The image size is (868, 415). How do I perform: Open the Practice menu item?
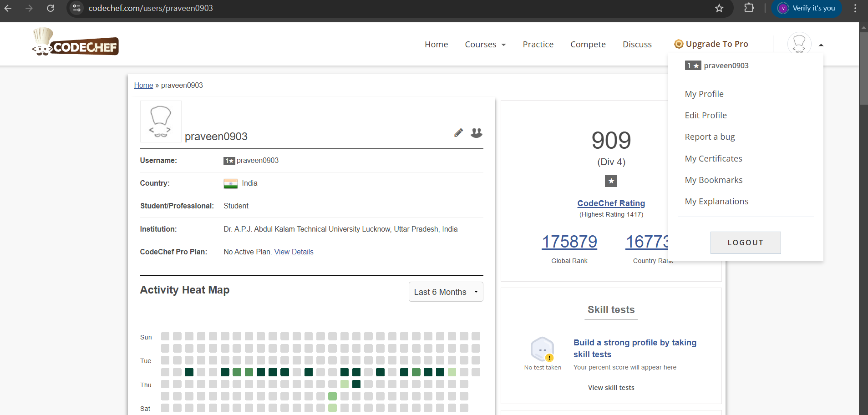[538, 44]
